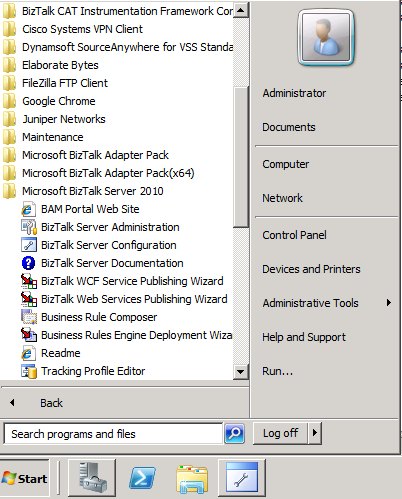Open Documents from Start menu
Viewport: 402px width, 499px height.
[289, 127]
